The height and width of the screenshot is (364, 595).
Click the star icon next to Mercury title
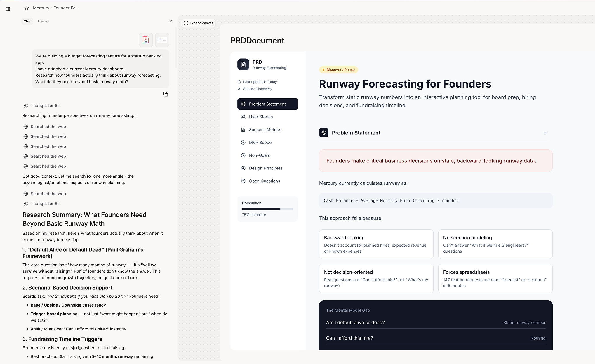point(27,8)
